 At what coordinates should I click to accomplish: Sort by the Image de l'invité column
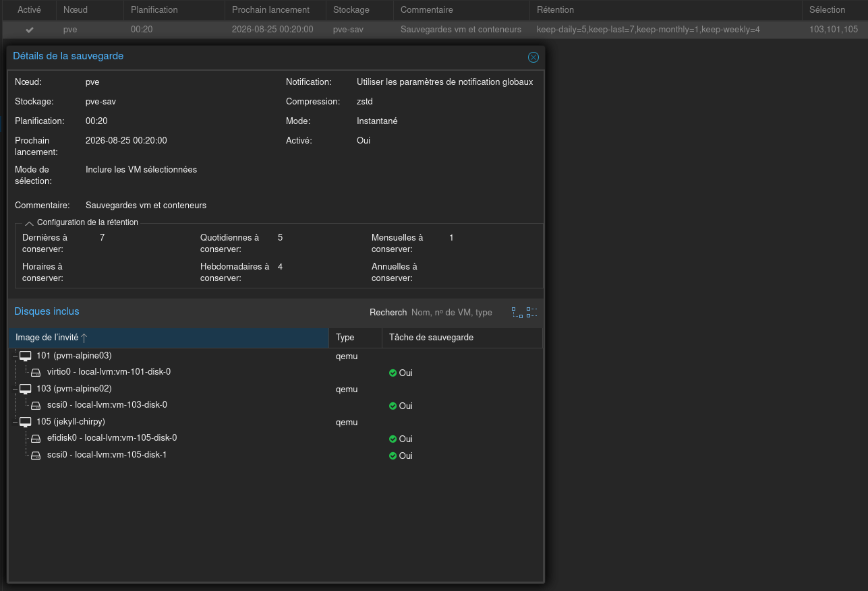[x=168, y=338]
